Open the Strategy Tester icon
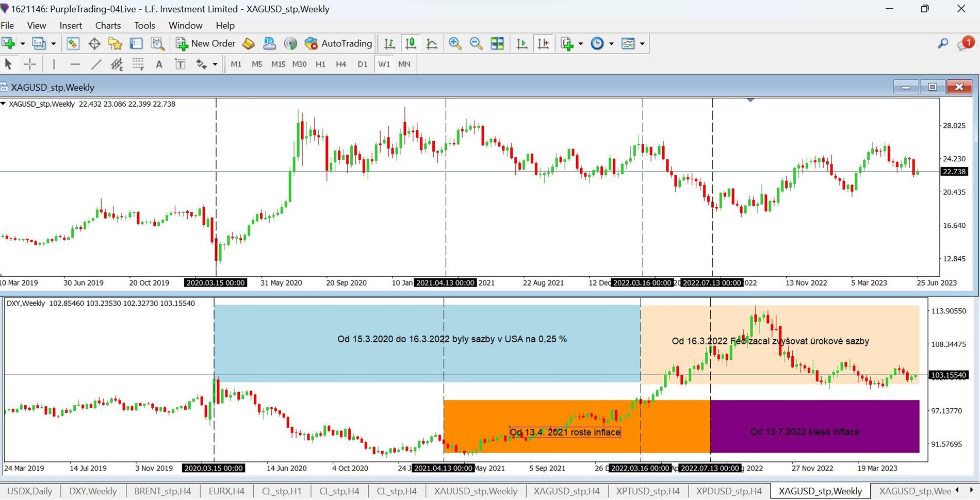Screen dimensions: 980x500 [157, 44]
